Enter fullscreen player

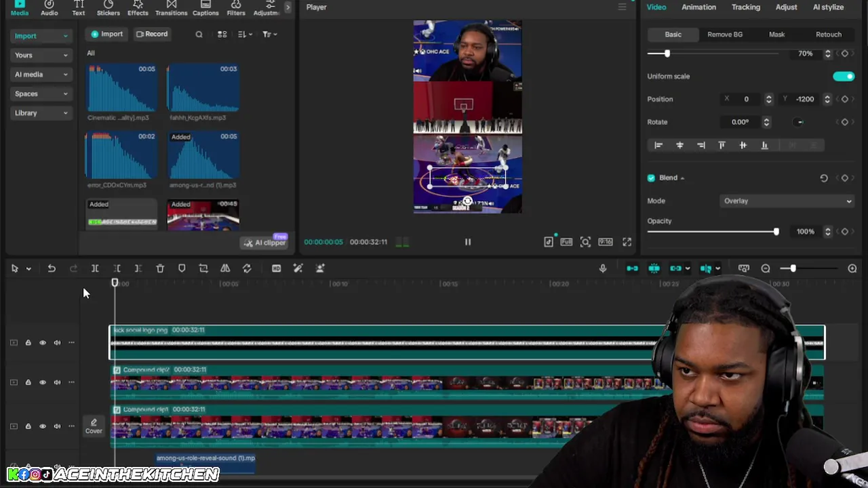coord(627,242)
